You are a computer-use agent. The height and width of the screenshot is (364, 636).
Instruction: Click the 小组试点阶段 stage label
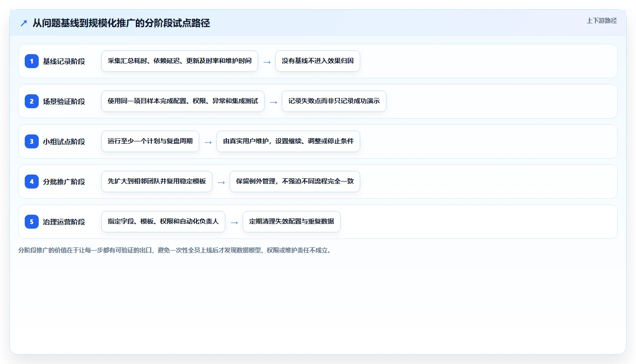pyautogui.click(x=64, y=141)
